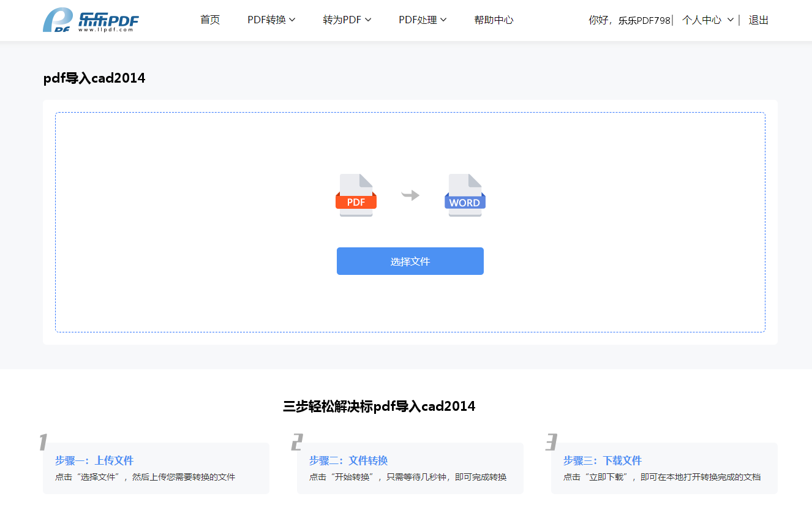Click the 退出 logout link
Image resolution: width=812 pixels, height=510 pixels.
point(758,20)
